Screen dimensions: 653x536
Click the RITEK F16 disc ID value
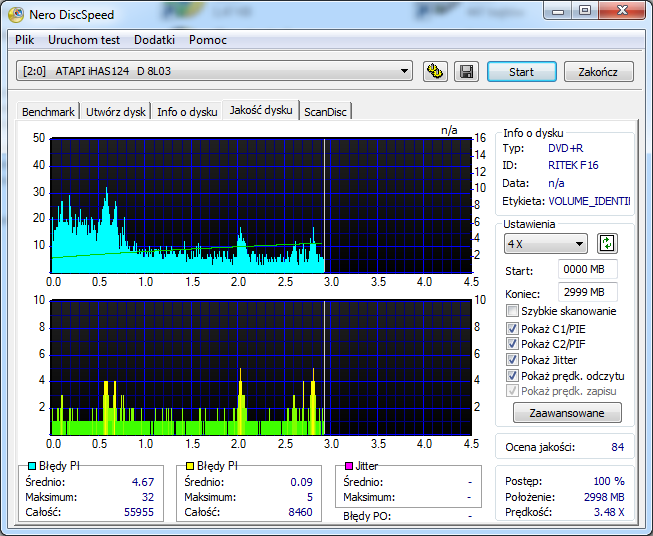[x=573, y=165]
